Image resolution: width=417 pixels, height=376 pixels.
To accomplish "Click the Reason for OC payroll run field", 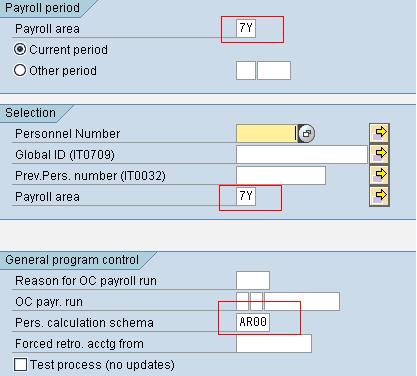I will [253, 280].
